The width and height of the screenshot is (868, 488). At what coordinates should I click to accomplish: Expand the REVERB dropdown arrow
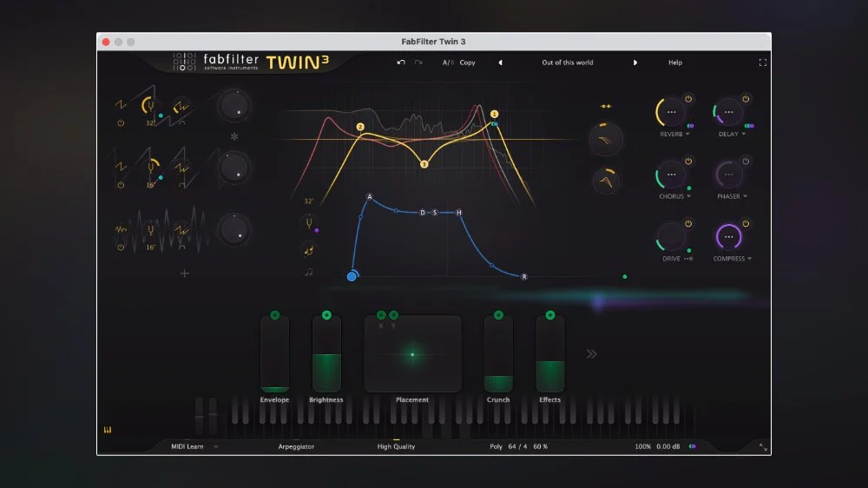[687, 134]
